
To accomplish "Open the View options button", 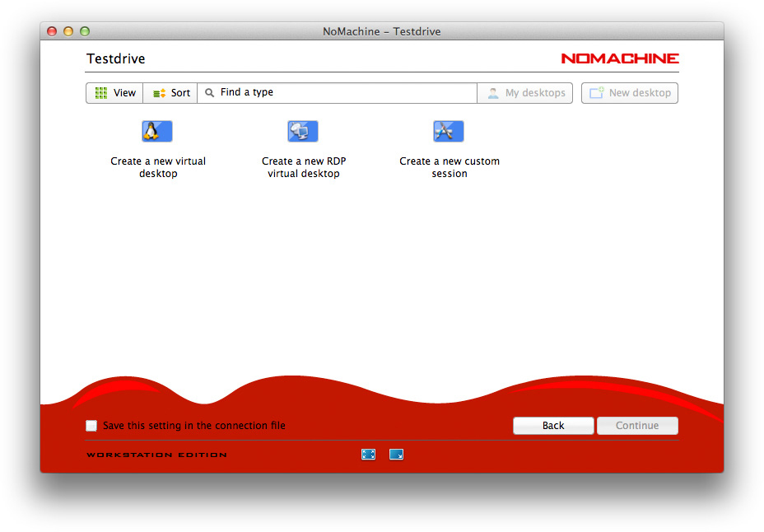I will (x=114, y=93).
